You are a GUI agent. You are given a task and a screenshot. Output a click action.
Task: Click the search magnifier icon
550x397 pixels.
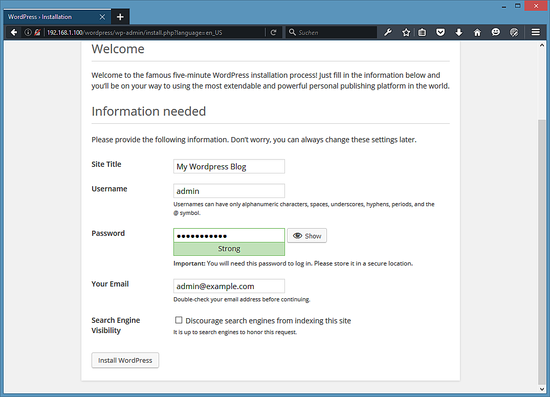coord(292,32)
